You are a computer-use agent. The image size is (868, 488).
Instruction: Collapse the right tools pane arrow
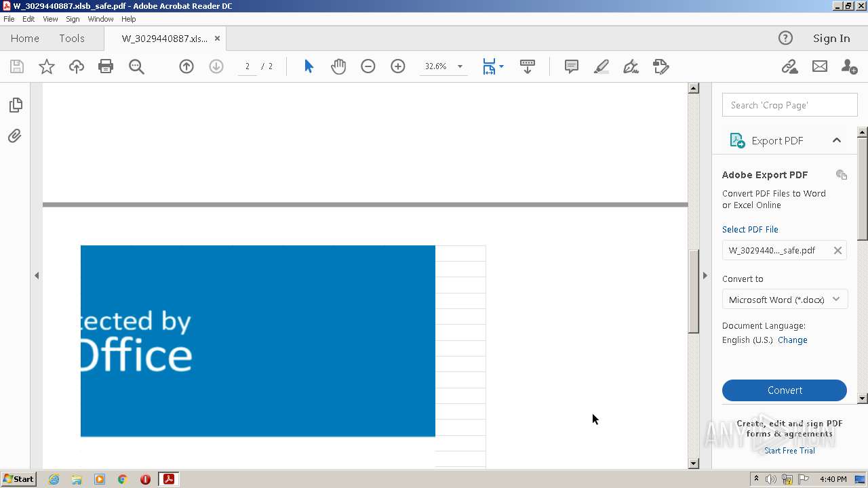(x=705, y=275)
